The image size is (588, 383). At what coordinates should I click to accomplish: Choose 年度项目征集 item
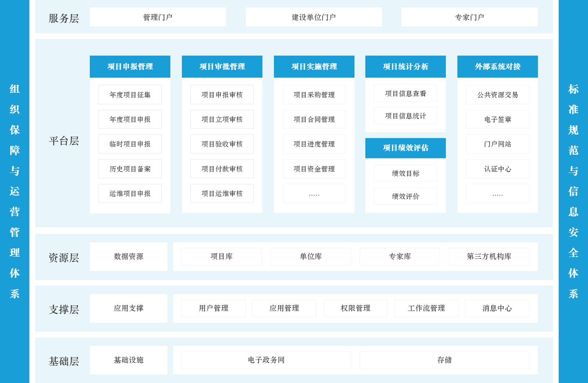point(130,95)
